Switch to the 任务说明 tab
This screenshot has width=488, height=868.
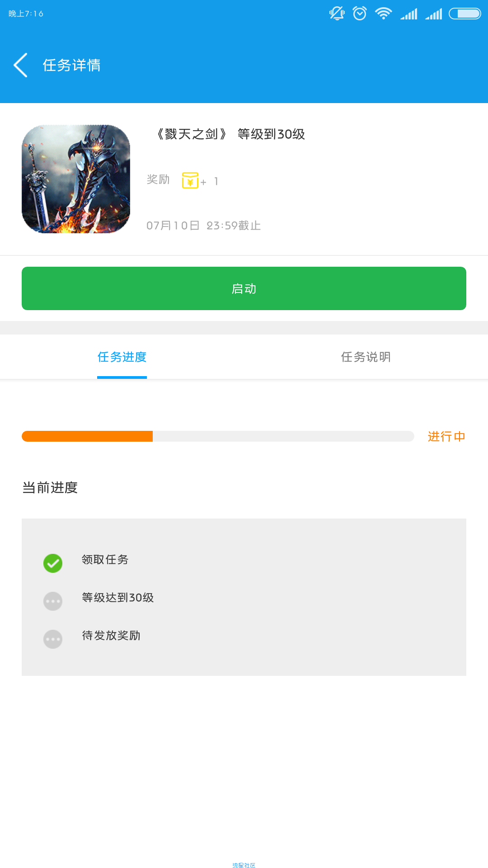(366, 357)
